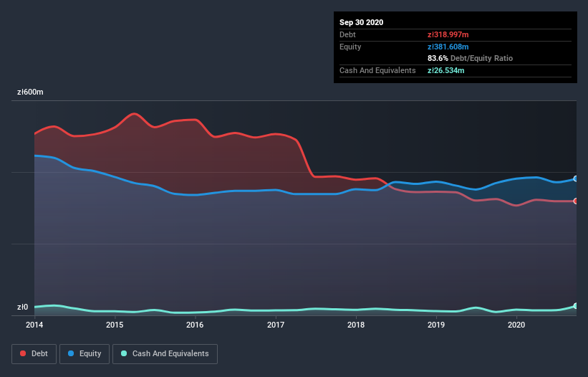The height and width of the screenshot is (377, 588).
Task: Click the 2016 x-axis label
Action: [x=195, y=325]
